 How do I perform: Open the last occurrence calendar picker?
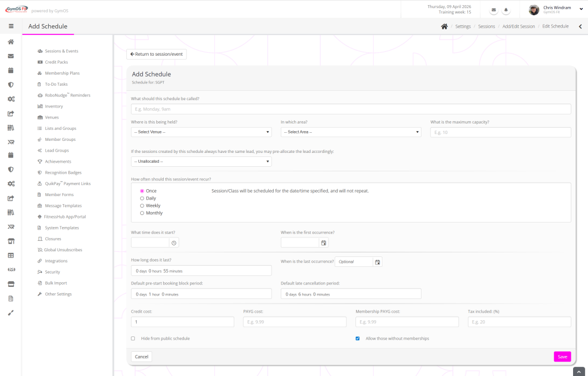(x=377, y=262)
